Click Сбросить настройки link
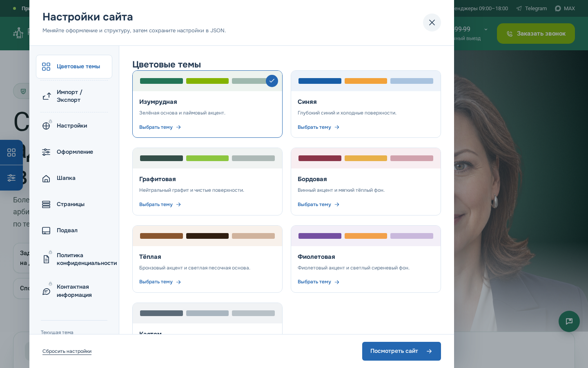 (67, 351)
